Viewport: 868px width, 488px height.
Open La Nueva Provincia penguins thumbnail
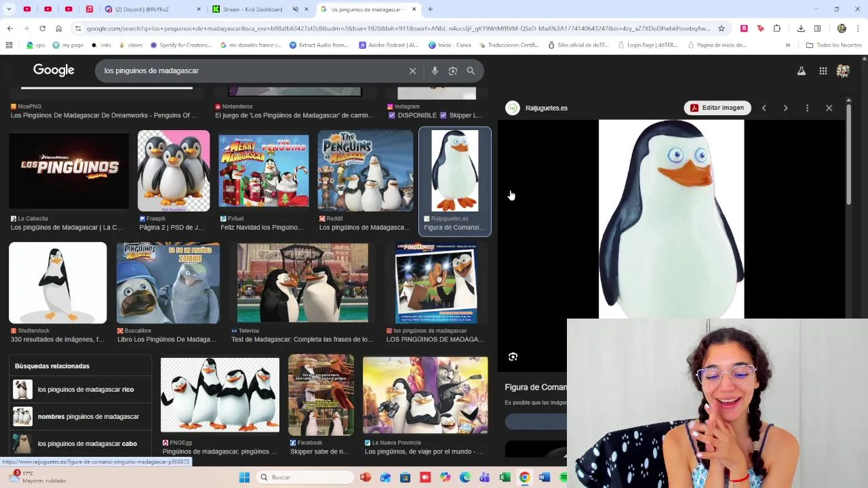click(425, 396)
